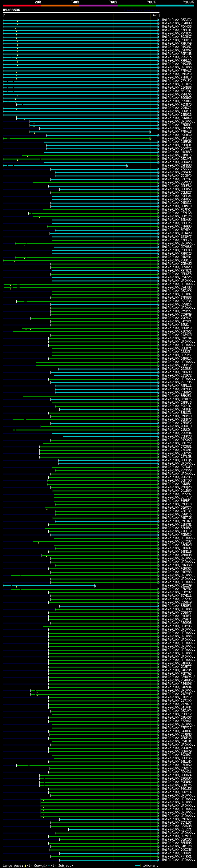Select the UniRef100_B4R5A4 label

point(177,687)
